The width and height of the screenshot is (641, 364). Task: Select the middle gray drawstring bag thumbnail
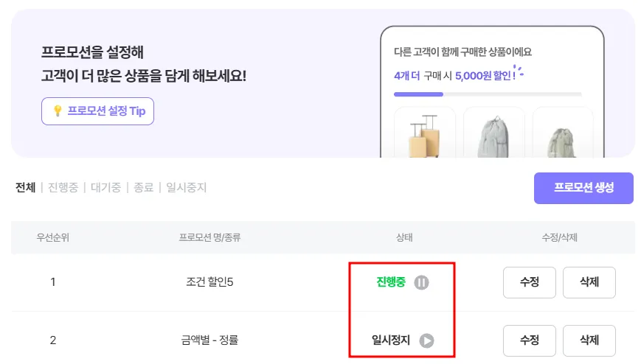(493, 134)
